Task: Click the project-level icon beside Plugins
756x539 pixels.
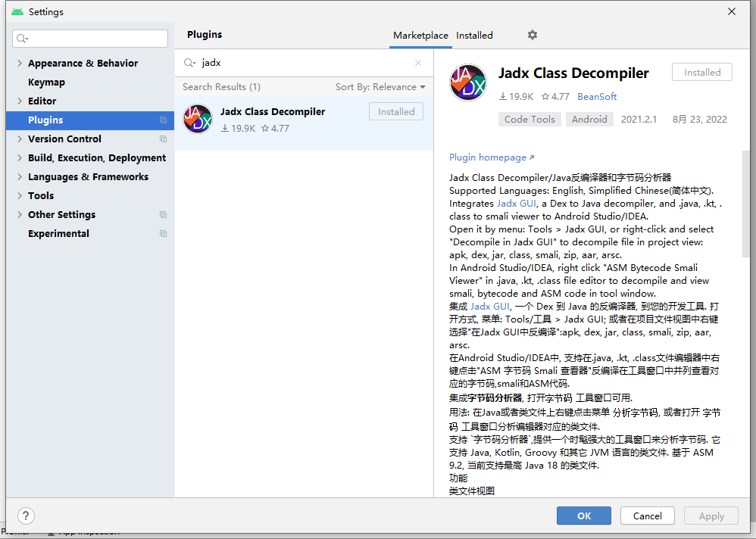Action: pyautogui.click(x=163, y=120)
